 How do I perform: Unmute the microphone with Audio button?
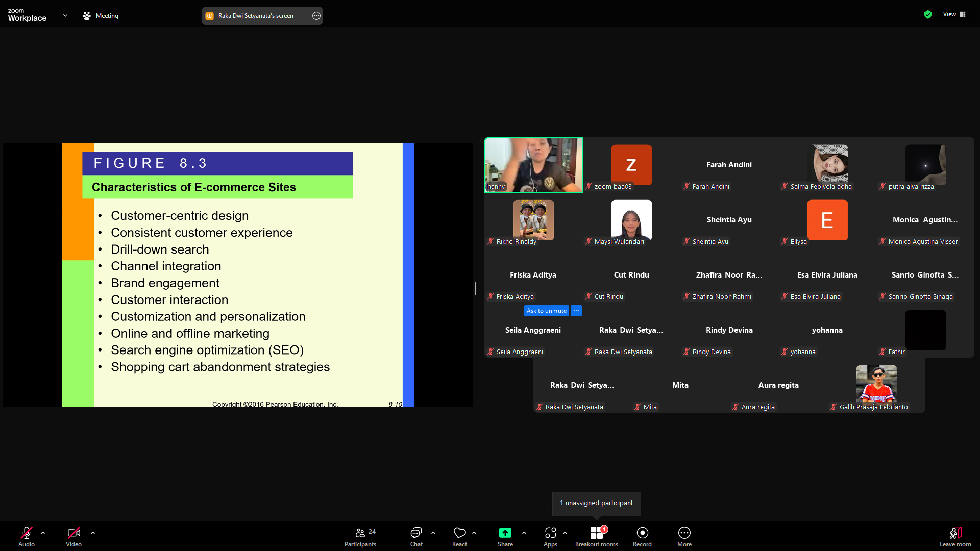pyautogui.click(x=27, y=536)
